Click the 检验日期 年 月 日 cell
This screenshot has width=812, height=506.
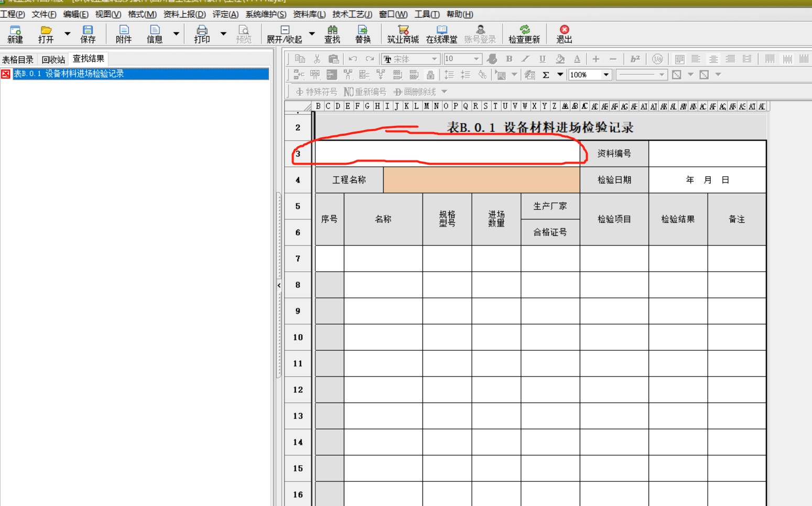pyautogui.click(x=707, y=180)
